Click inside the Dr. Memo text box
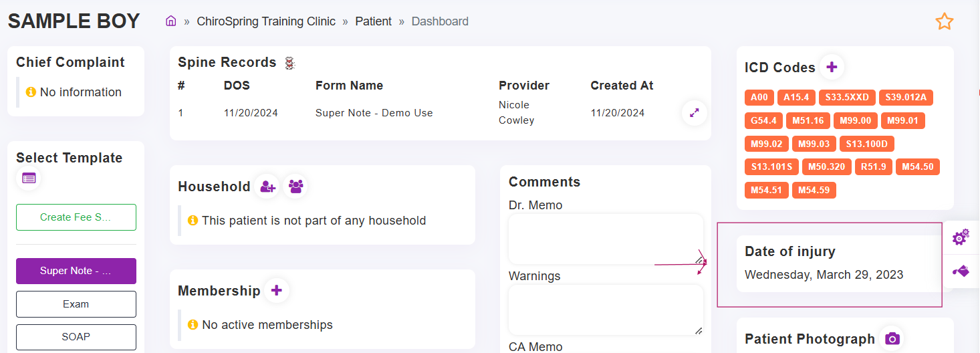This screenshot has height=353, width=980. (x=606, y=239)
